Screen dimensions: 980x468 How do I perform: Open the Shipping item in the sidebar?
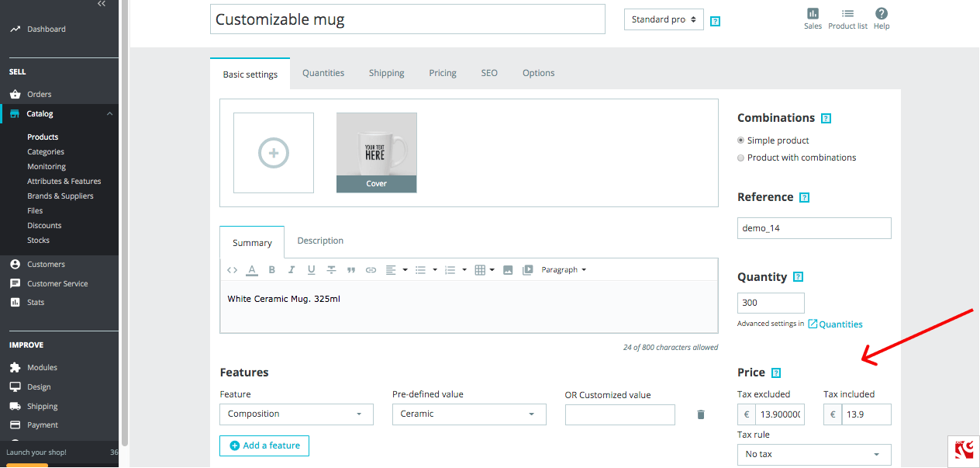(x=42, y=407)
